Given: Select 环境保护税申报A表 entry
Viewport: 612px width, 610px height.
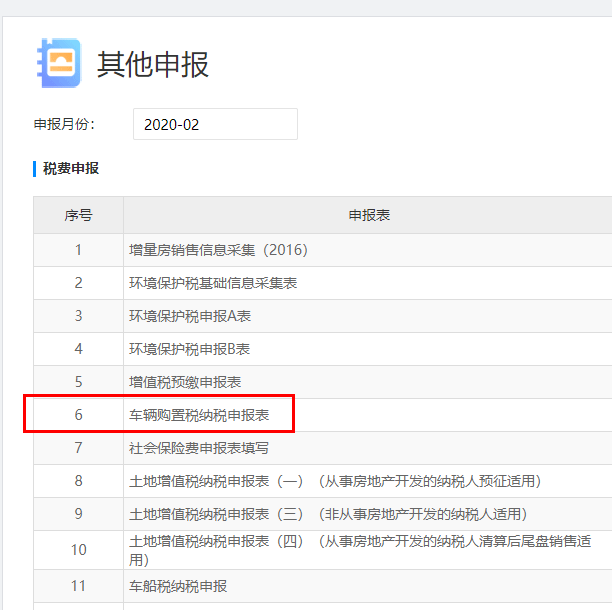Looking at the screenshot, I should pyautogui.click(x=190, y=316).
